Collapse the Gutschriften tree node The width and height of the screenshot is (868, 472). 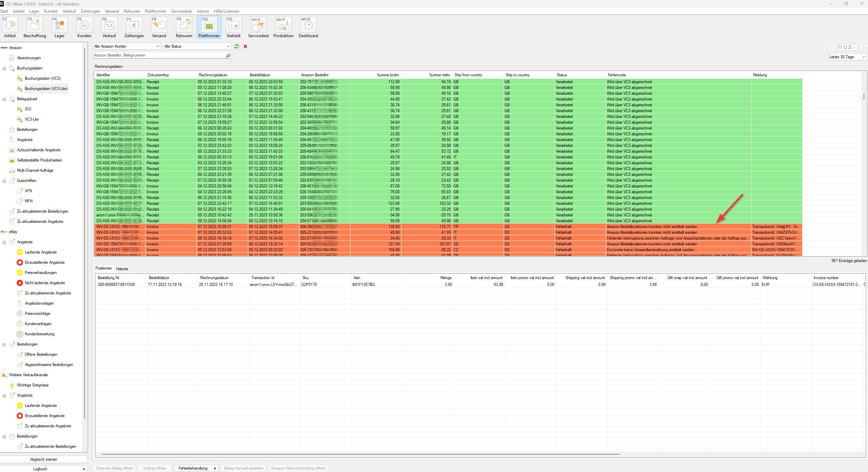point(4,181)
